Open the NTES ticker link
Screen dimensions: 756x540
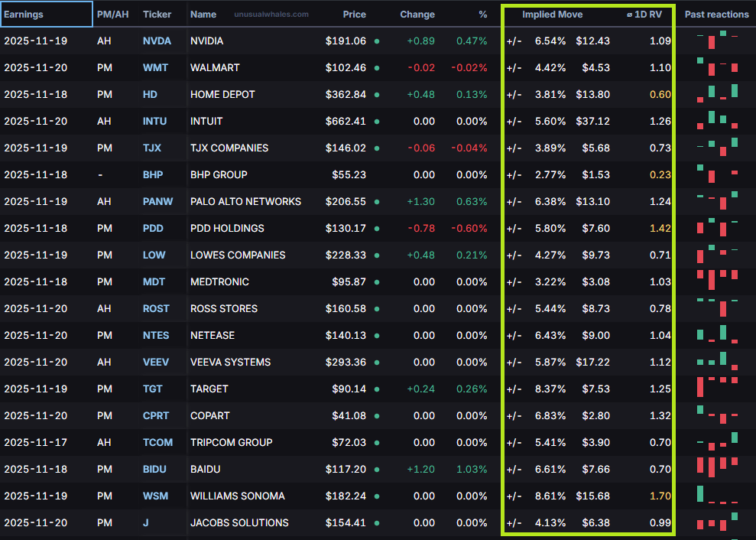[156, 335]
